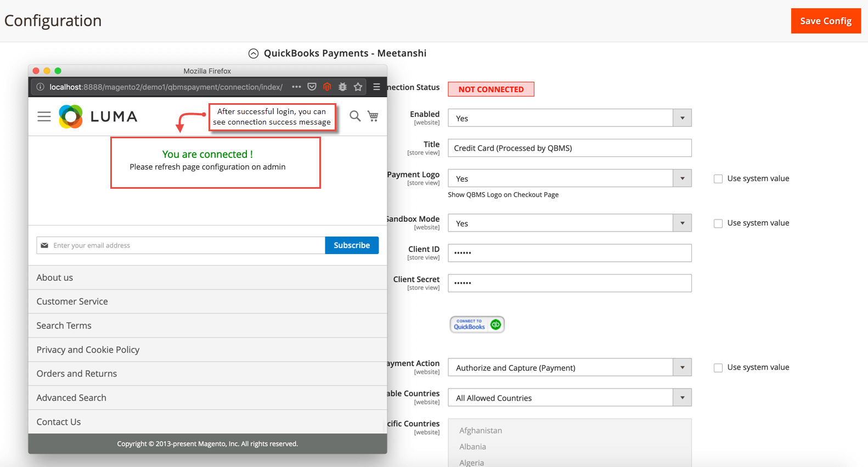Click the Client Secret field

pos(570,283)
